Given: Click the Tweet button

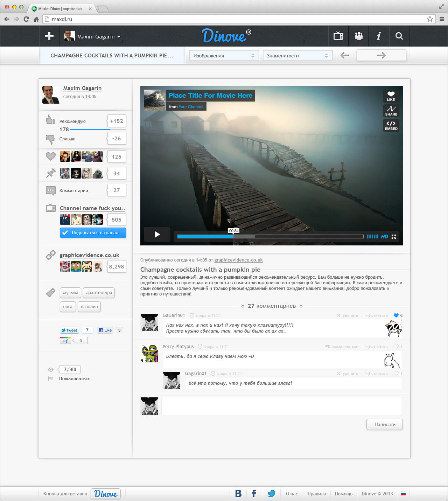Looking at the screenshot, I should (x=69, y=330).
